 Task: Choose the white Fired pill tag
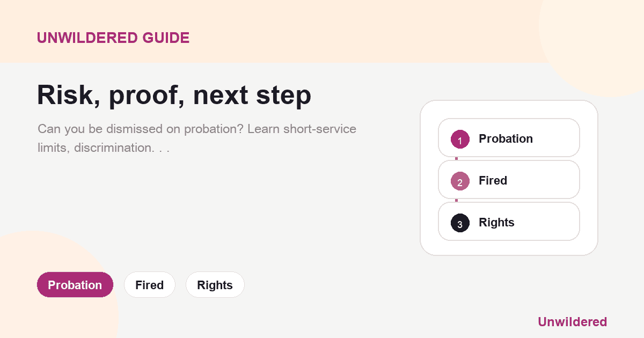[150, 285]
